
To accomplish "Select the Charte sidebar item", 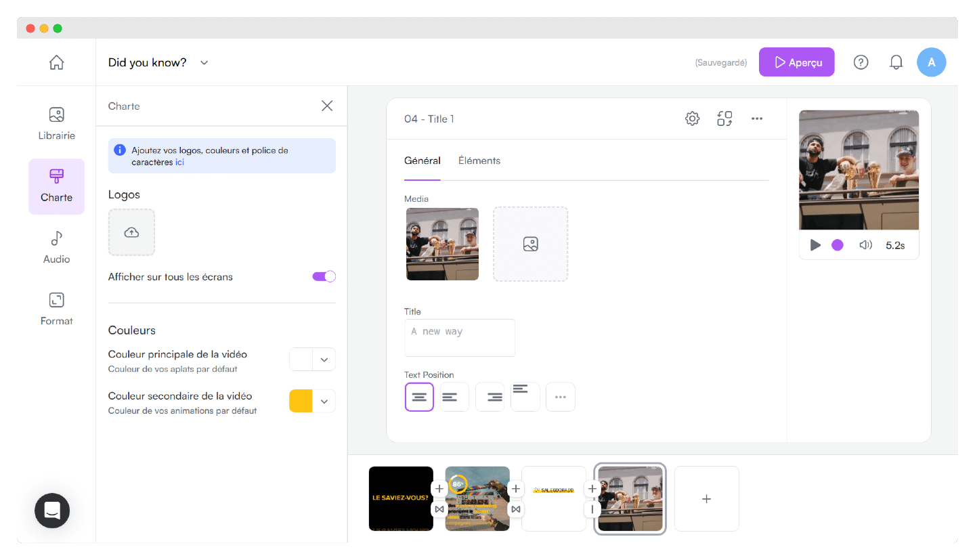I will tap(57, 186).
